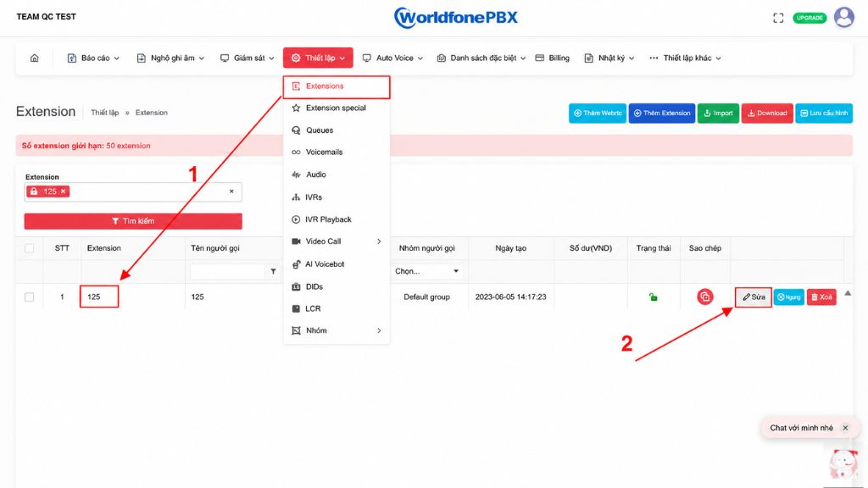Screen dimensions: 868x488
Task: Select Extension special menu item
Action: click(x=337, y=108)
